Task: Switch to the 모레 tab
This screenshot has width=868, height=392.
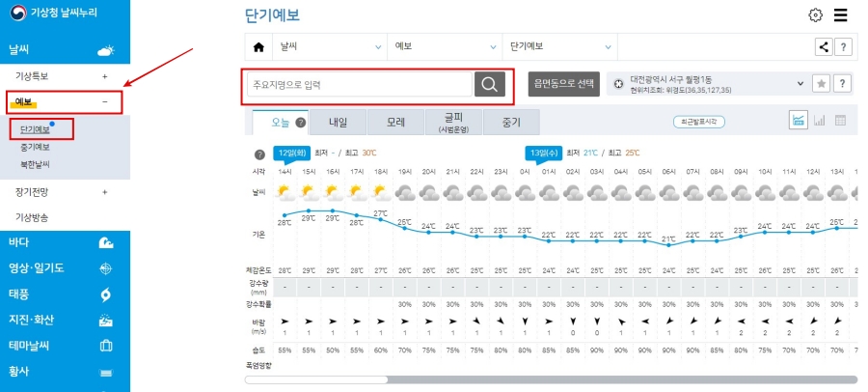Action: [x=395, y=123]
